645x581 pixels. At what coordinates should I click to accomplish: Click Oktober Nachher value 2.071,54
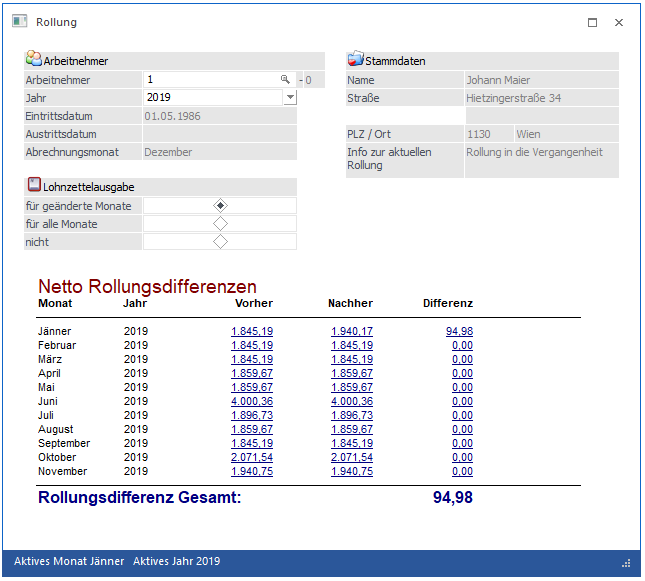(351, 457)
